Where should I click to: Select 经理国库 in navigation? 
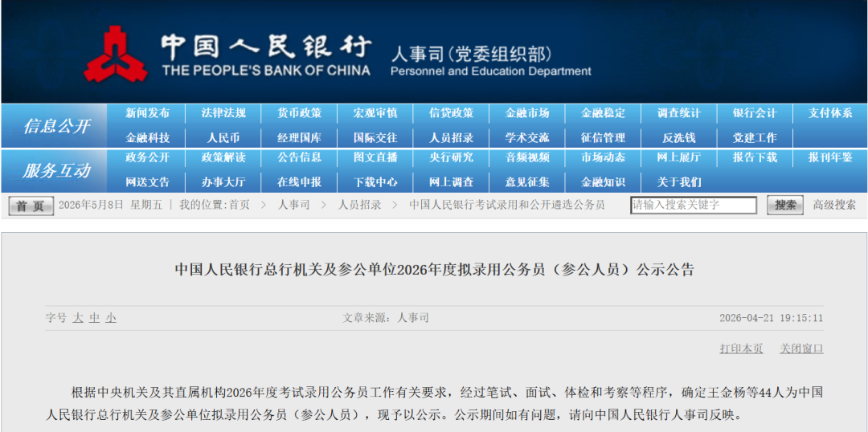pos(299,138)
